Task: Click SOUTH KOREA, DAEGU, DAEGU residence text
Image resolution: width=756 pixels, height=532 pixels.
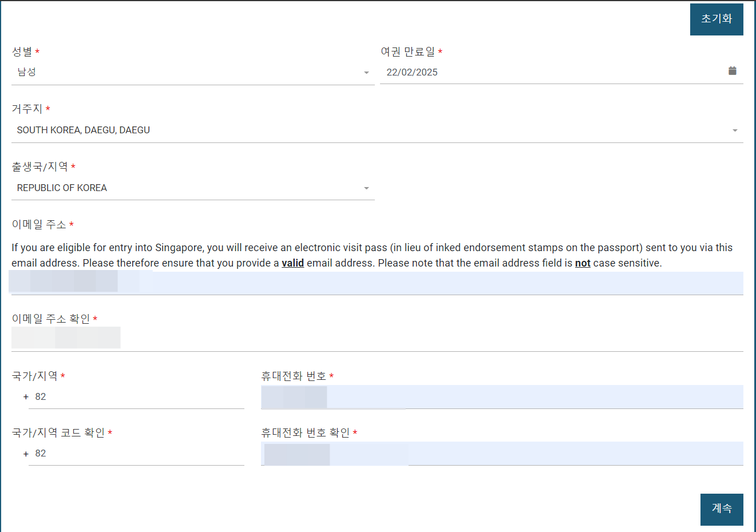Action: [x=82, y=130]
